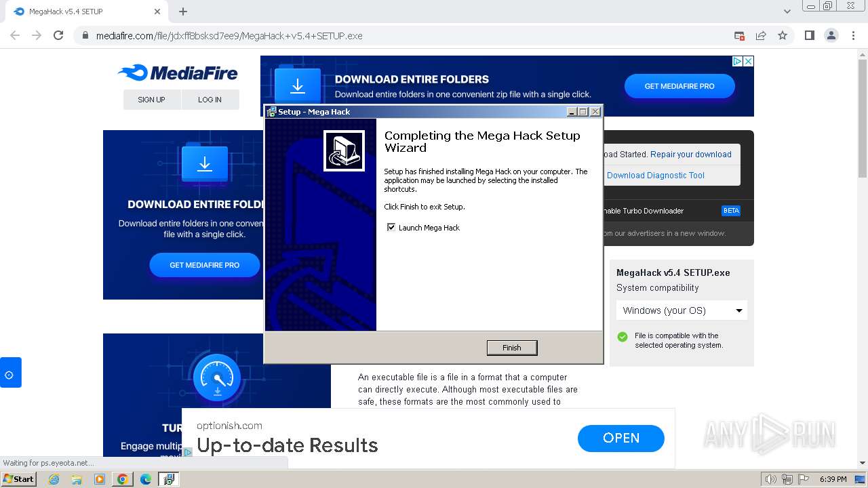The width and height of the screenshot is (868, 488).
Task: Close the MegaHack v5.4 SETUP tab
Action: [x=157, y=12]
